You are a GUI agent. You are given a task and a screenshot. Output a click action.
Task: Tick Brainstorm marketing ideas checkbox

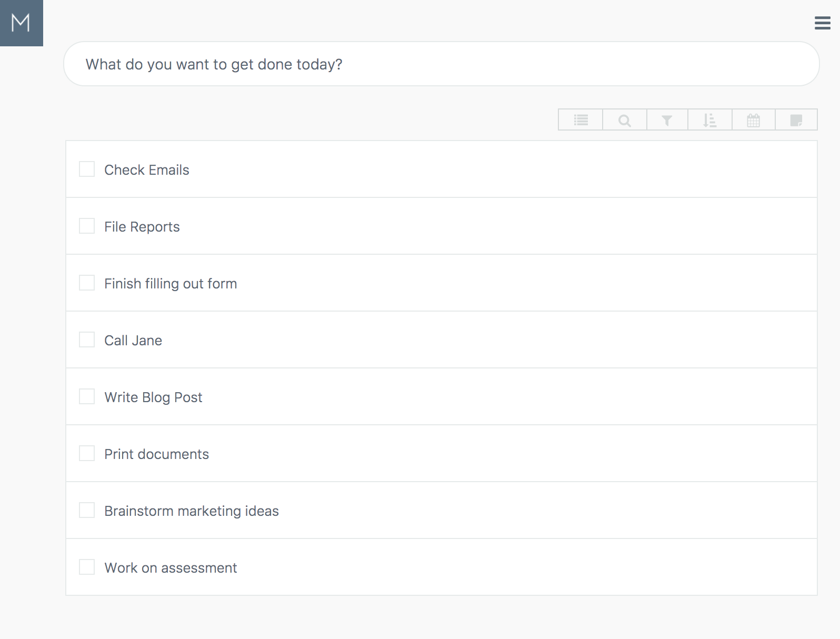tap(87, 510)
